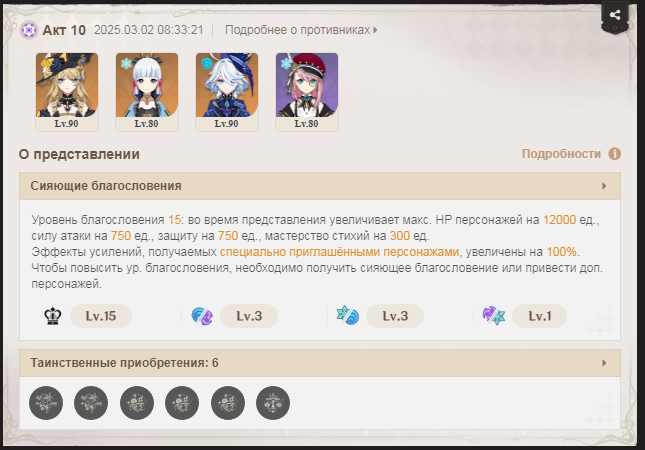Image resolution: width=645 pixels, height=450 pixels.
Task: Expand the Таинственные приобретения section arrow
Action: coord(604,363)
